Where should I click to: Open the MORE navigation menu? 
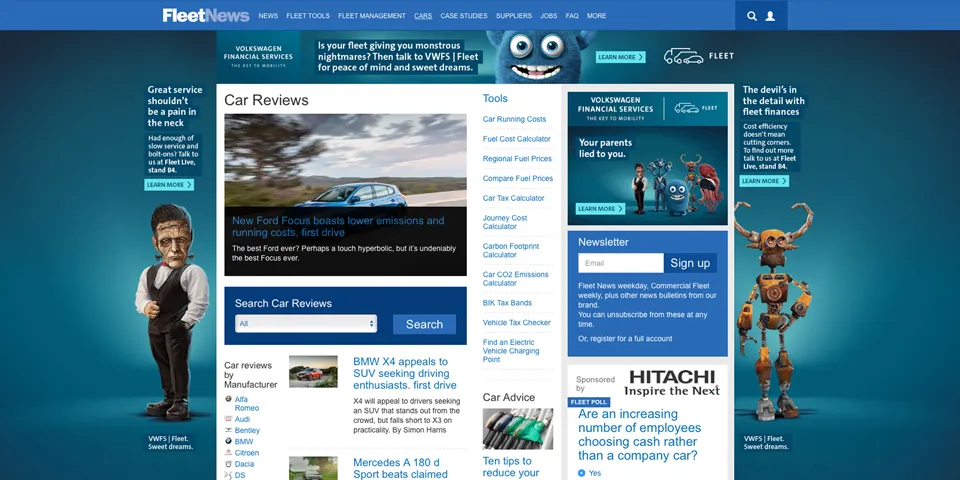click(x=596, y=16)
